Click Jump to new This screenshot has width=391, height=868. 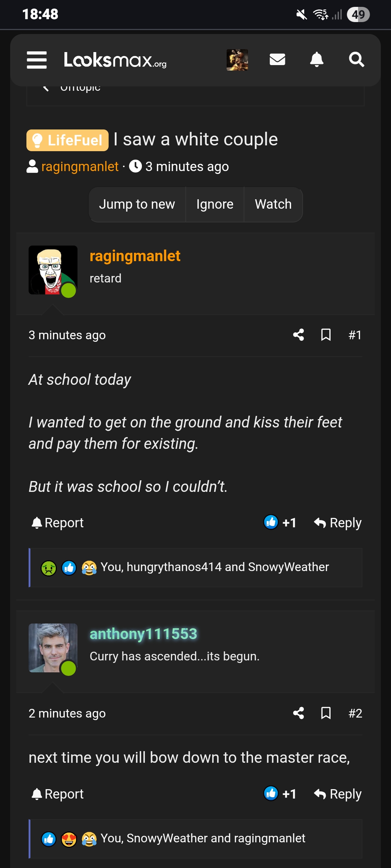tap(137, 204)
